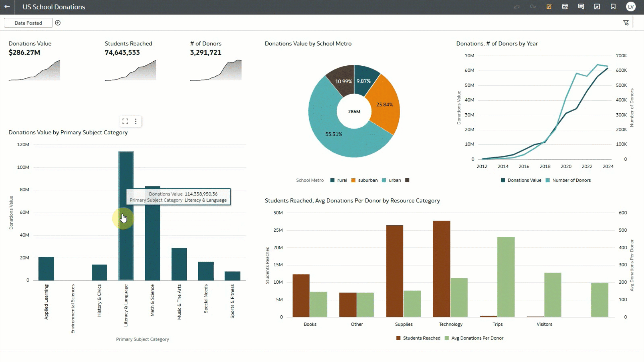Export the workbook using the share icon
This screenshot has width=644, height=362.
(x=597, y=7)
